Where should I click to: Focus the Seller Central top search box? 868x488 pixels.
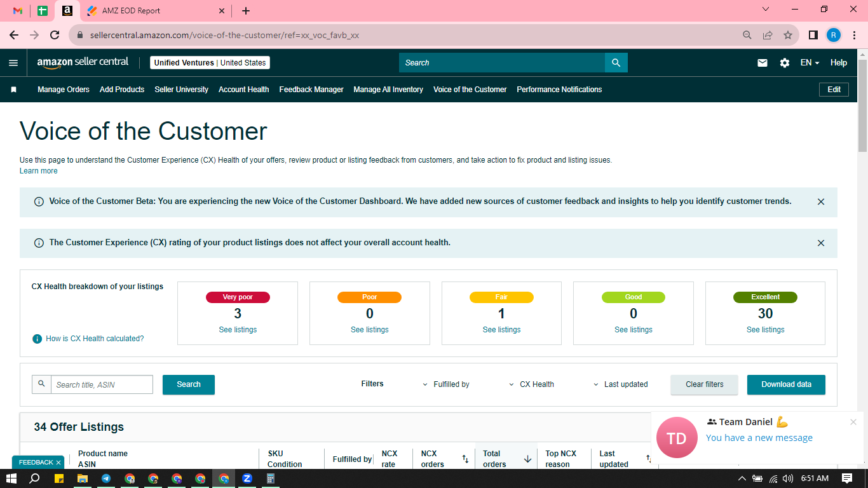tap(502, 63)
